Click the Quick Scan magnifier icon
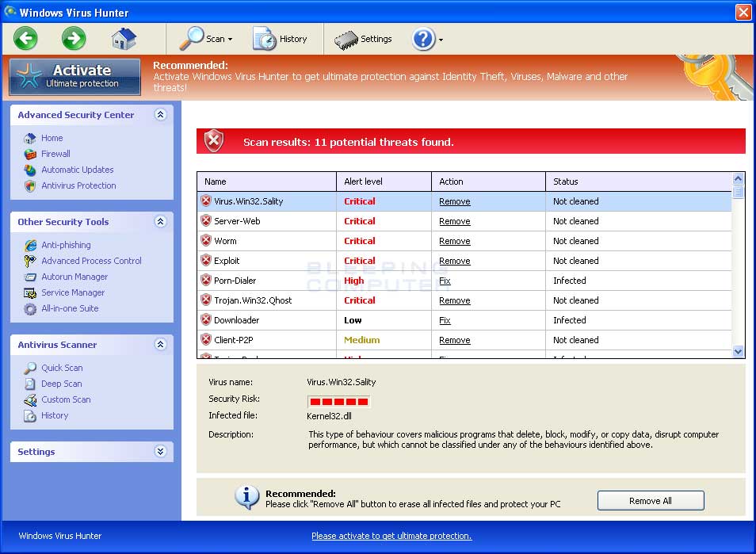The height and width of the screenshot is (554, 756). [x=30, y=369]
